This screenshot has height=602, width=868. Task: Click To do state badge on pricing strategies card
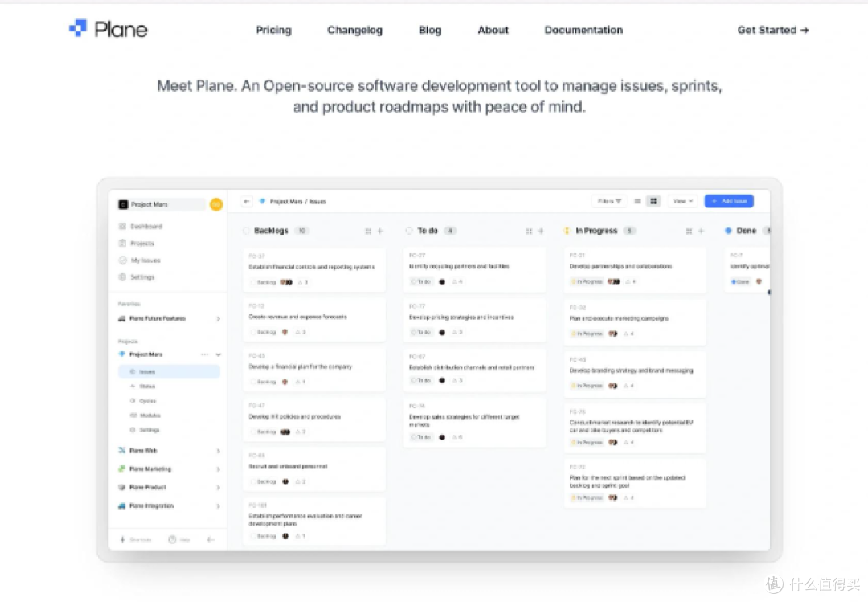point(420,332)
